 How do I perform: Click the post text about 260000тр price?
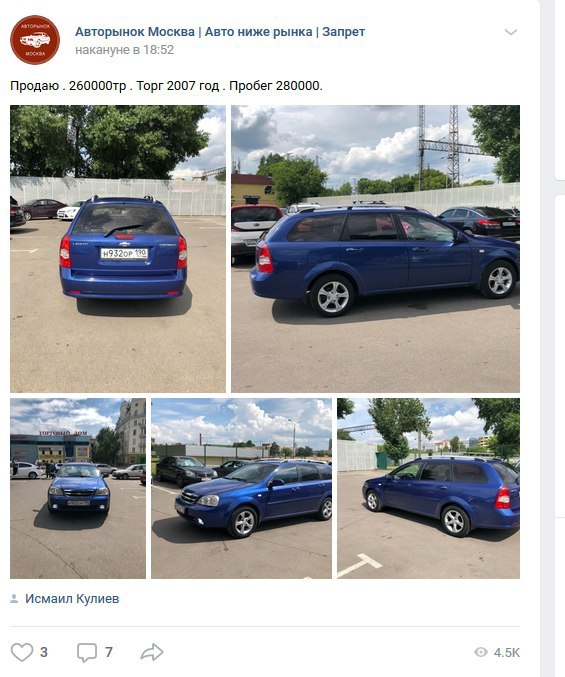pos(166,85)
